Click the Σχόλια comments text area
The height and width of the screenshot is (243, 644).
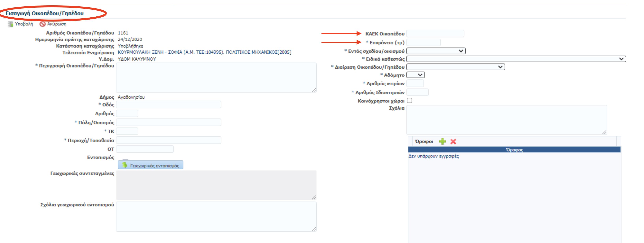coord(507,120)
